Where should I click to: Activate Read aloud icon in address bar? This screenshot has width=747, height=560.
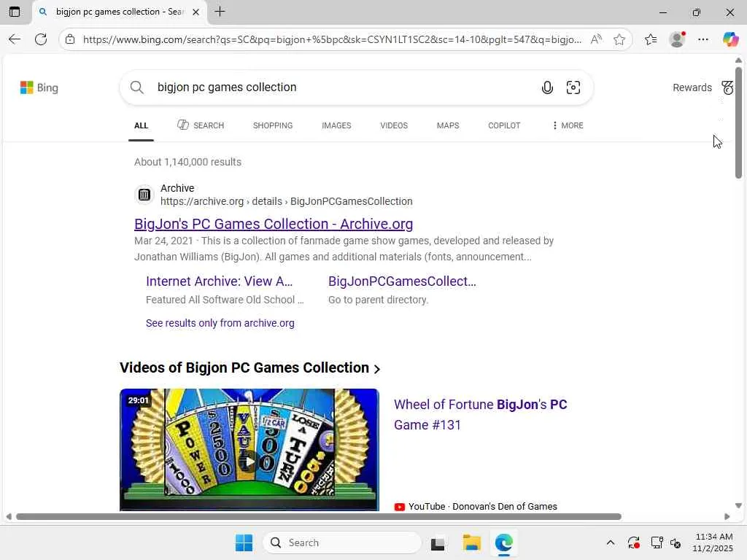click(596, 39)
